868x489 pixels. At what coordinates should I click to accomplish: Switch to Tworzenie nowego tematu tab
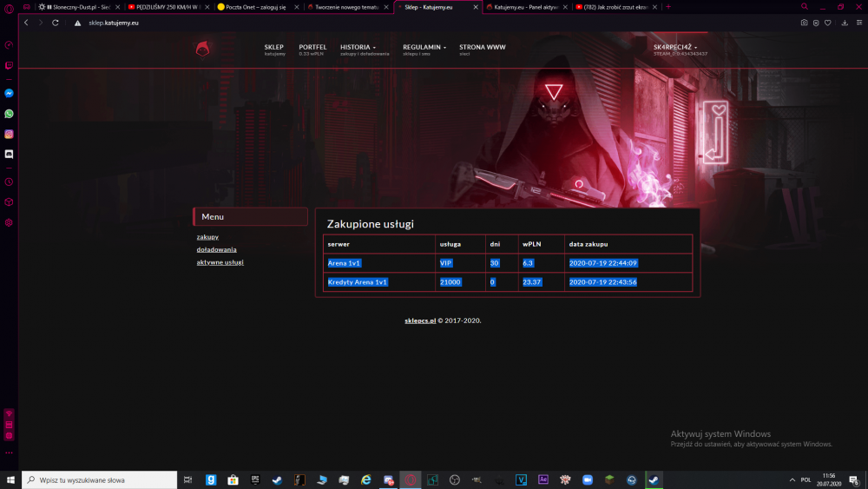[348, 7]
